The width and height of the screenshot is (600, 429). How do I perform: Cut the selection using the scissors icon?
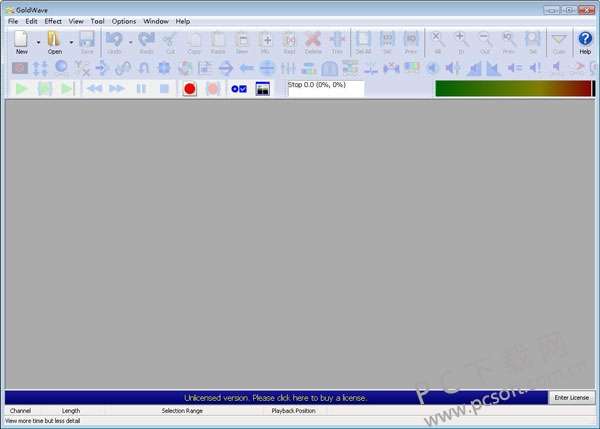coord(170,42)
